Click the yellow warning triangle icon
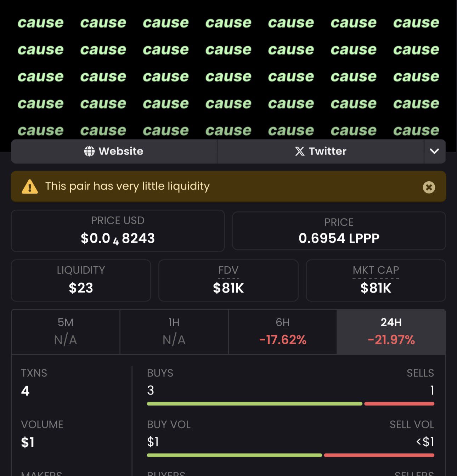This screenshot has height=476, width=457. click(x=30, y=187)
